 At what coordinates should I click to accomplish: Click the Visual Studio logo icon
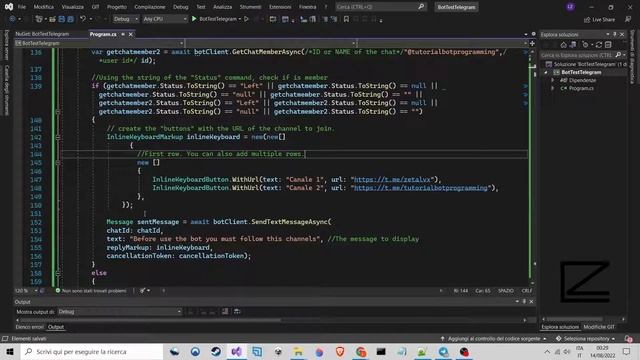[9, 7]
